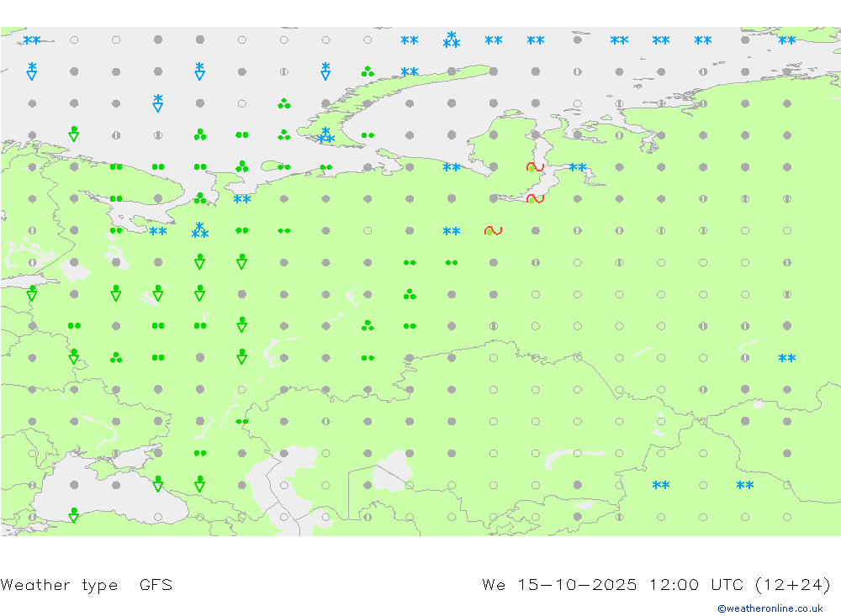The height and width of the screenshot is (616, 841).
Task: Click the triple-snowflake symbol in the topmost row
Action: click(452, 39)
